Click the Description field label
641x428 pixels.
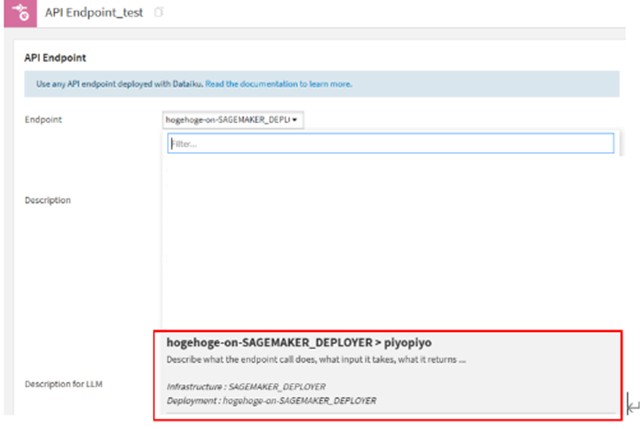[x=48, y=200]
